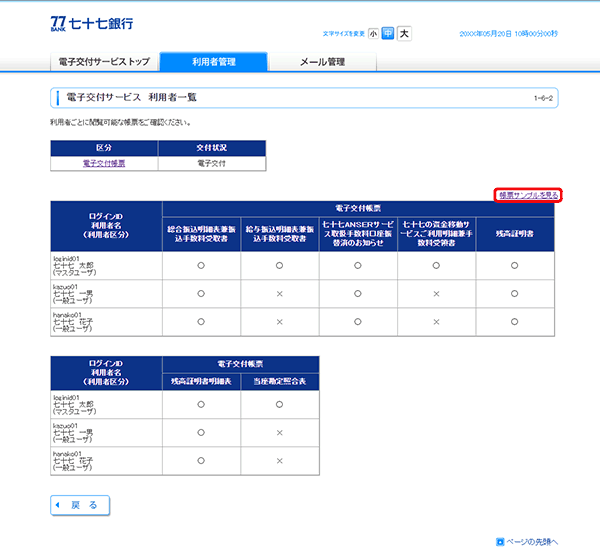Click the displayed date and time text

[x=509, y=34]
